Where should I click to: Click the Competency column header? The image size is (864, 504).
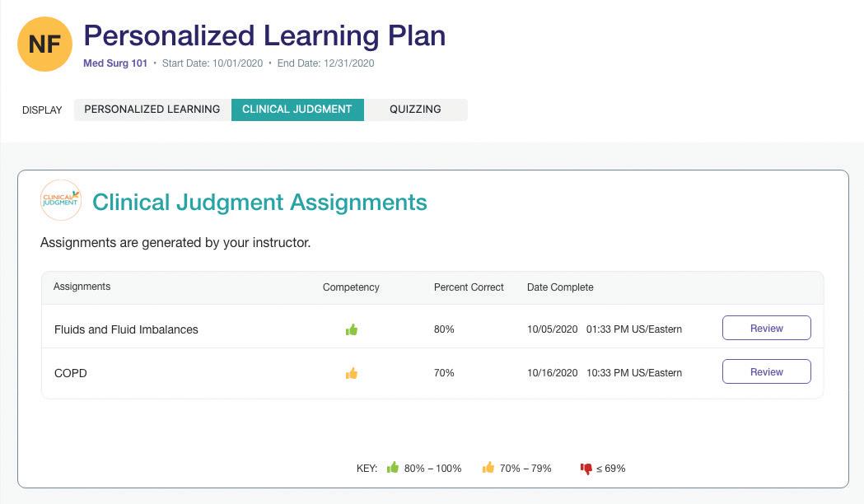pos(351,287)
